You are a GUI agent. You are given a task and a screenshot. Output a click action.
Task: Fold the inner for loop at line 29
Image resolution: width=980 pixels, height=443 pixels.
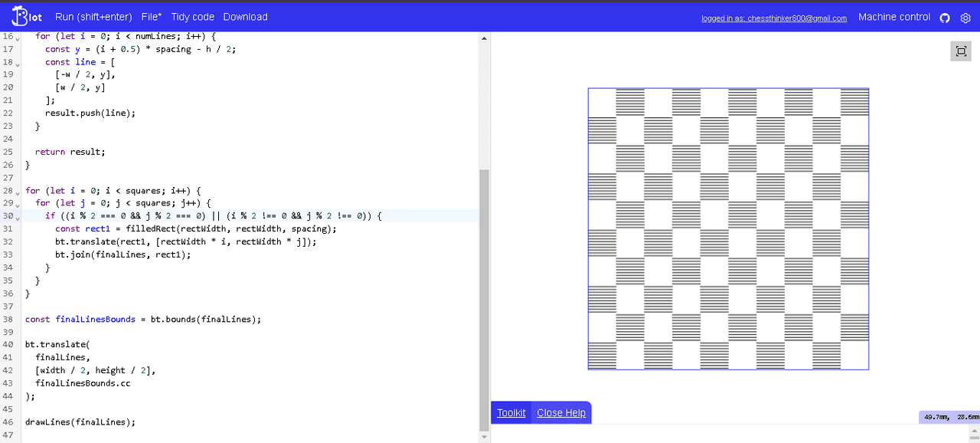click(18, 204)
